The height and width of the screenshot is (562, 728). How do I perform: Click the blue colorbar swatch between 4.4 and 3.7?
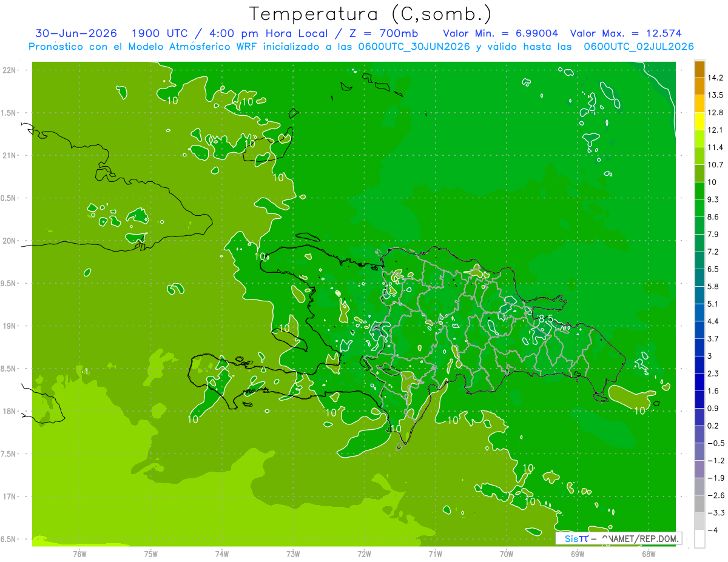[699, 330]
